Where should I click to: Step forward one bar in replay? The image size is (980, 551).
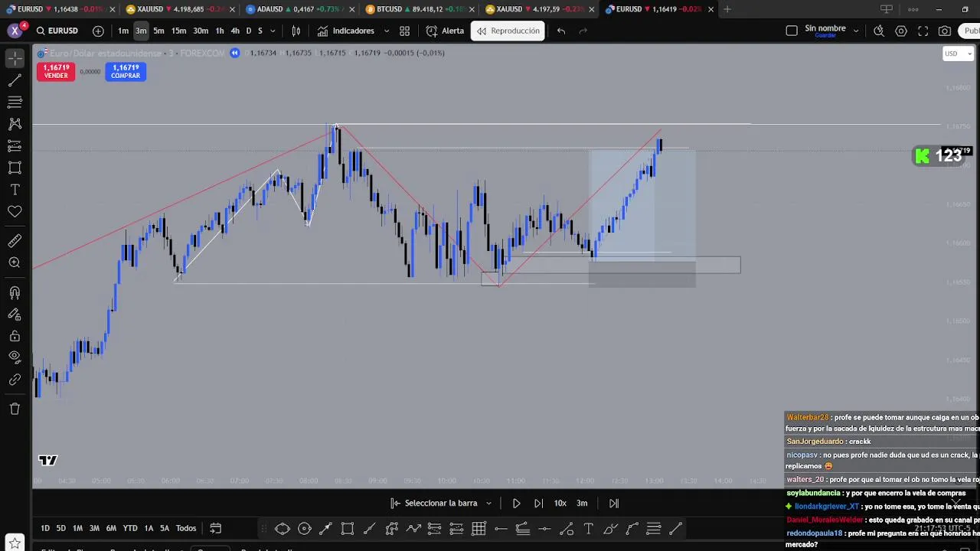pos(538,503)
